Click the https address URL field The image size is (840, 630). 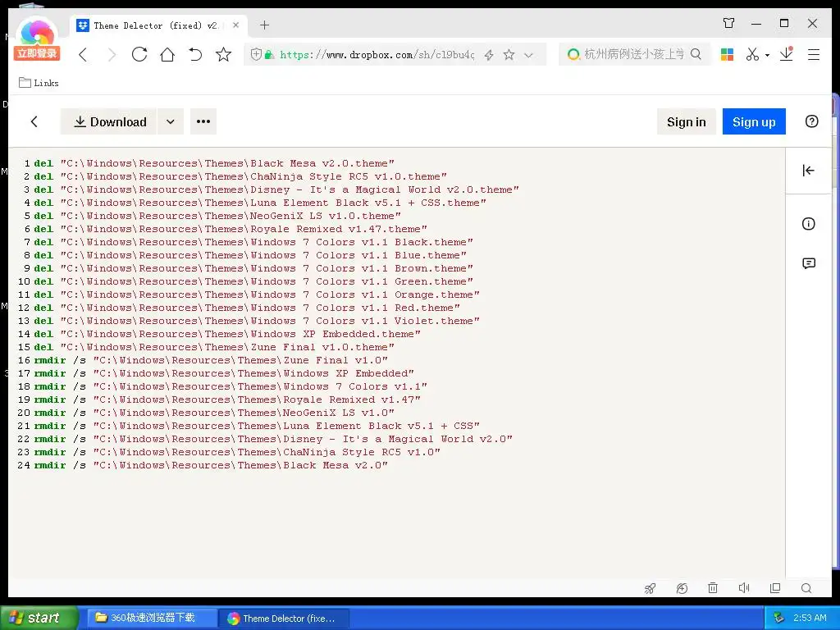click(377, 55)
